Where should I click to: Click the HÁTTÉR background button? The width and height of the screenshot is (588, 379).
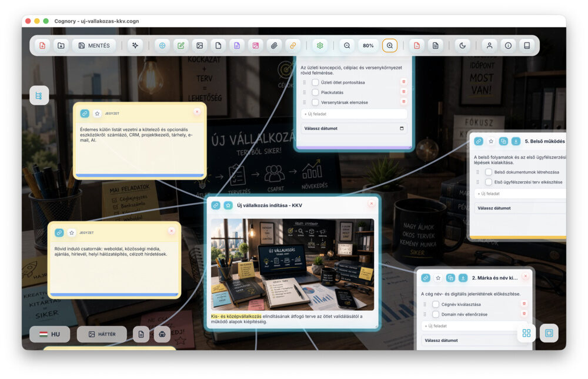tap(102, 334)
